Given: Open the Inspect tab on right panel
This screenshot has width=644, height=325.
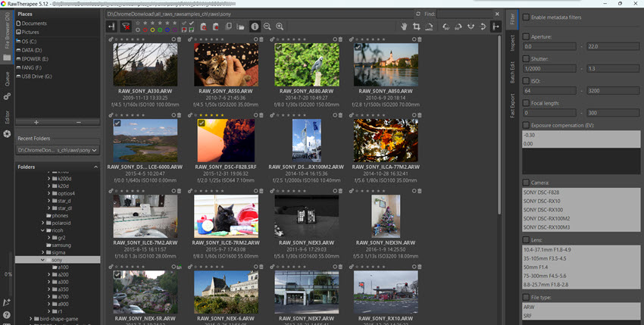Looking at the screenshot, I should (512, 42).
